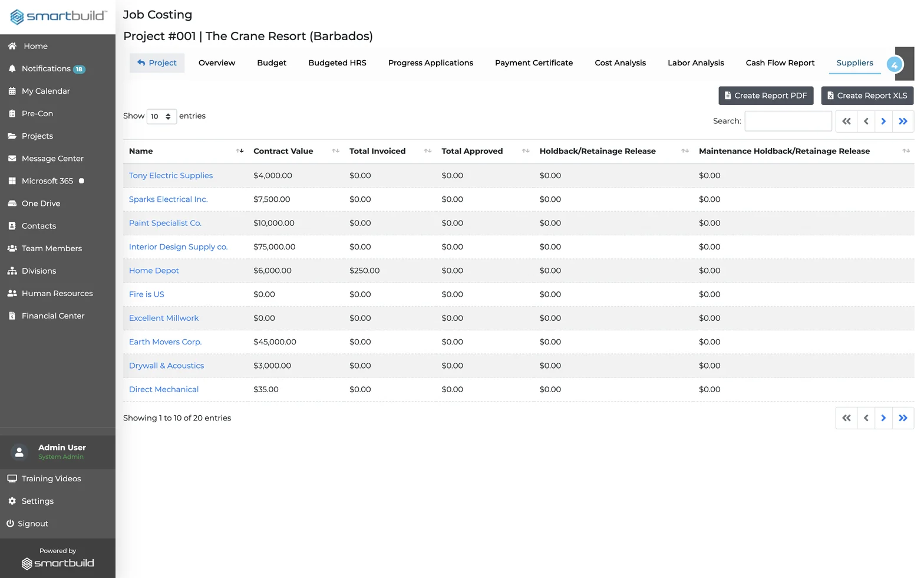Open the Budget tab

272,63
